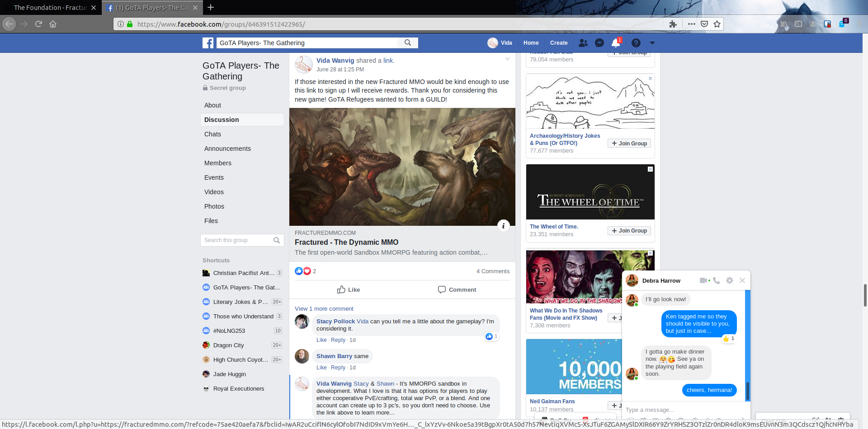Screen dimensions: 868x429
Task: Click the search magnifier in Facebook bar
Action: coord(408,42)
